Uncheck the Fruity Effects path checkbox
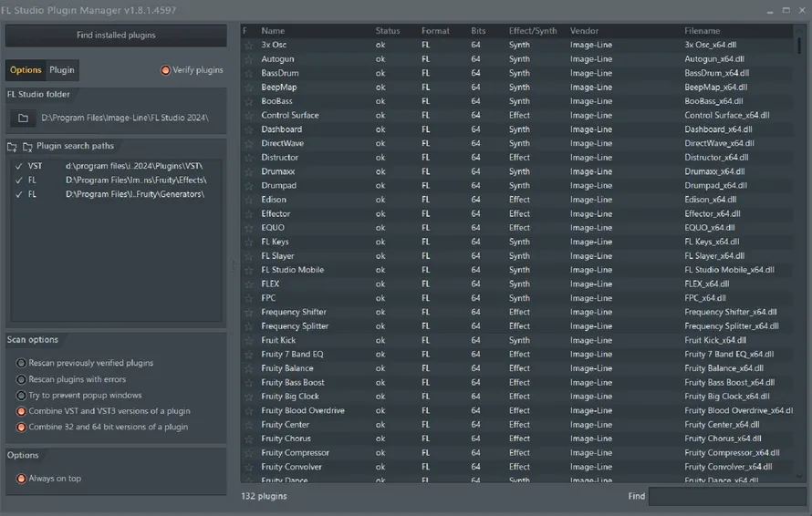 click(19, 181)
